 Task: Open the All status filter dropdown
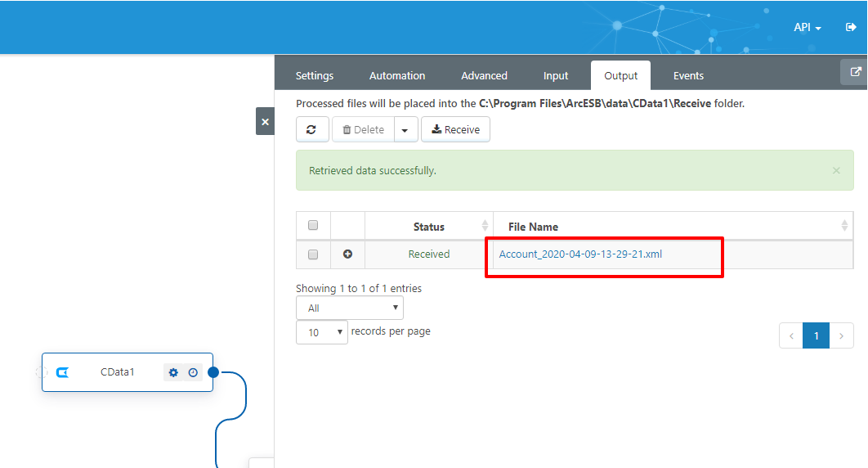[349, 308]
